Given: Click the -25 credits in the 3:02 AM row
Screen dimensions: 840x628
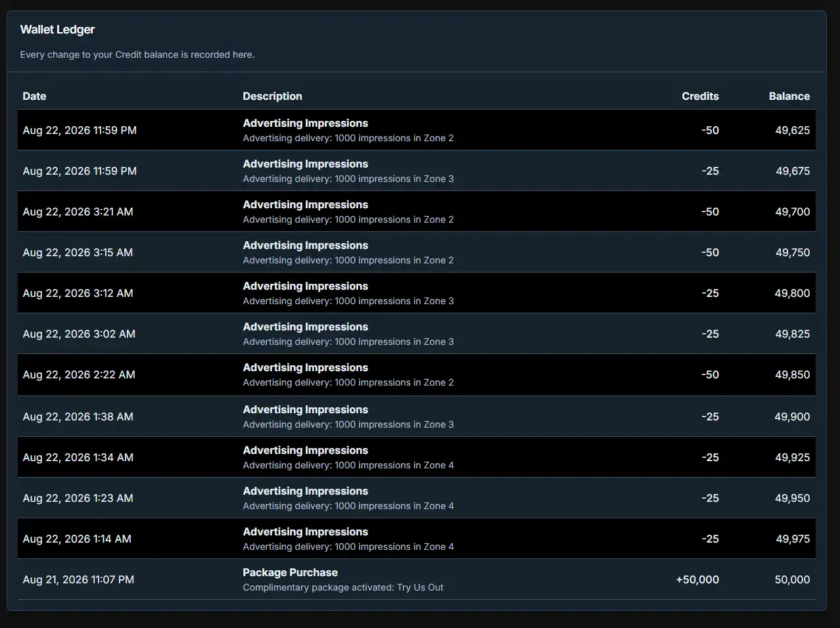Looking at the screenshot, I should tap(710, 334).
